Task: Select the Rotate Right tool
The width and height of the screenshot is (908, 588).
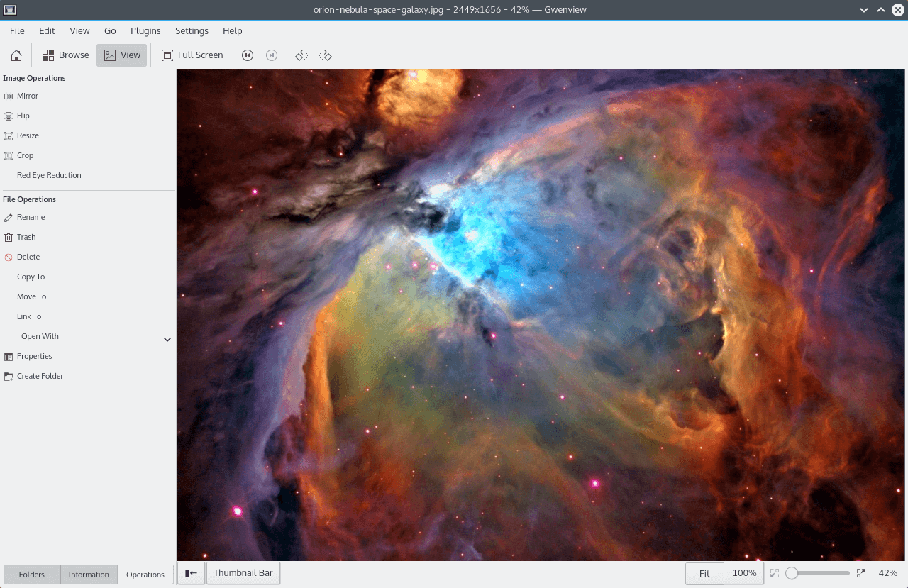Action: click(326, 55)
